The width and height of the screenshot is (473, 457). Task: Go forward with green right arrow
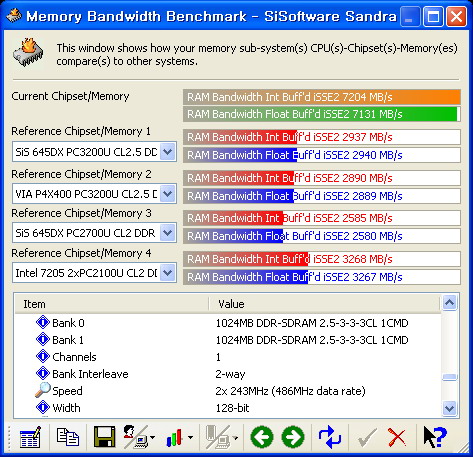pyautogui.click(x=293, y=437)
